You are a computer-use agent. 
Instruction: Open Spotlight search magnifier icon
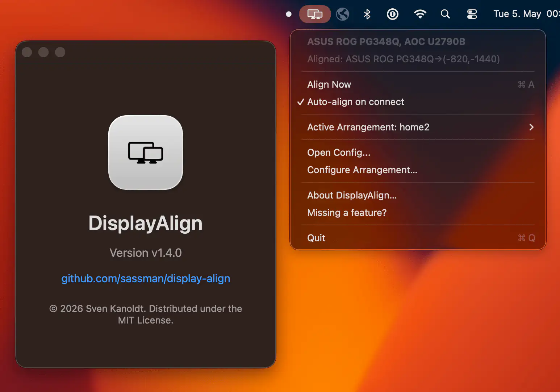pyautogui.click(x=445, y=14)
